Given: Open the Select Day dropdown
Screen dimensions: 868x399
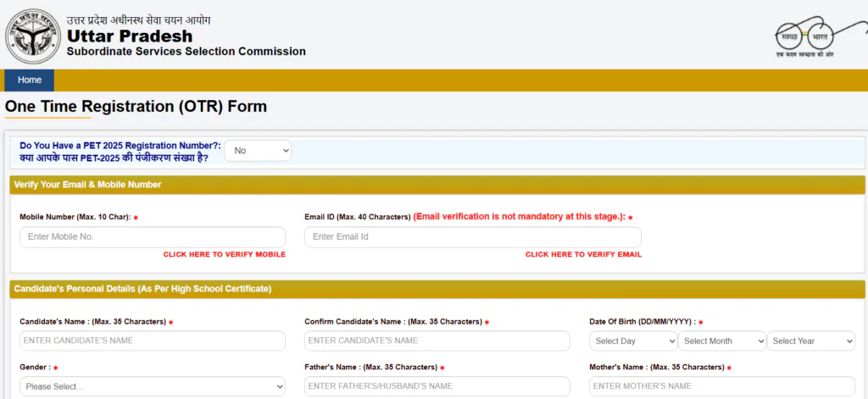Looking at the screenshot, I should (633, 341).
